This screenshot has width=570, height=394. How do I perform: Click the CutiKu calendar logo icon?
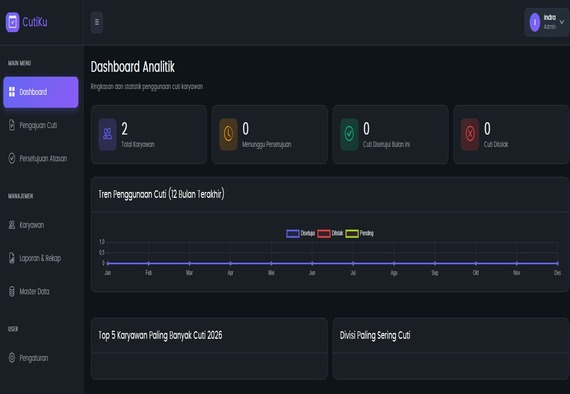tap(12, 22)
